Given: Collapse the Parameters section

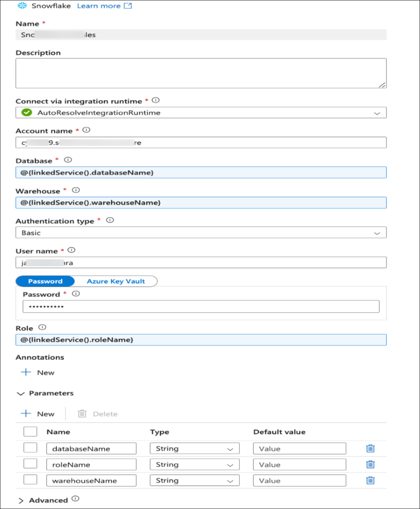Looking at the screenshot, I should tap(21, 394).
